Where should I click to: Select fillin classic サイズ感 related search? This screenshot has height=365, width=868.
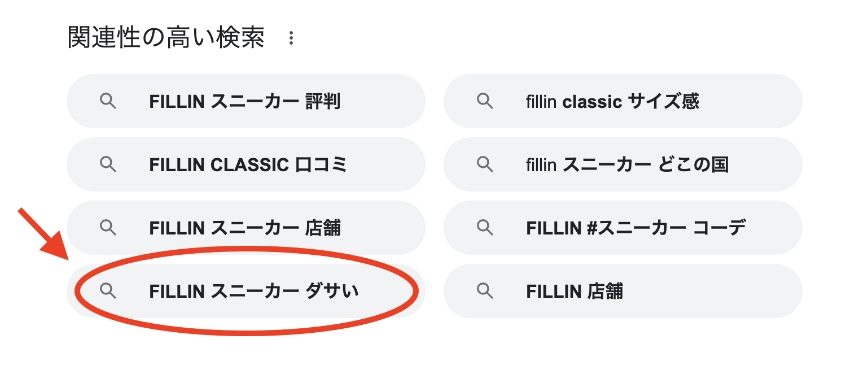pos(623,102)
